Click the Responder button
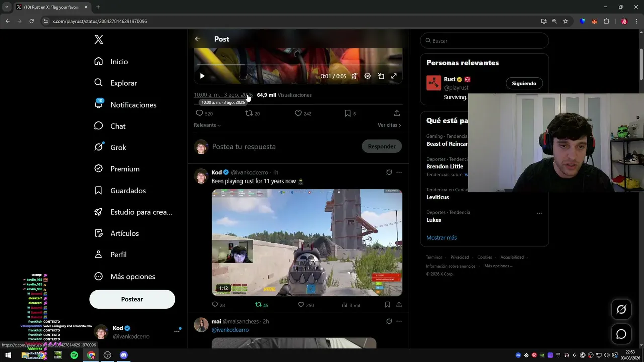Image resolution: width=644 pixels, height=362 pixels. click(x=382, y=146)
